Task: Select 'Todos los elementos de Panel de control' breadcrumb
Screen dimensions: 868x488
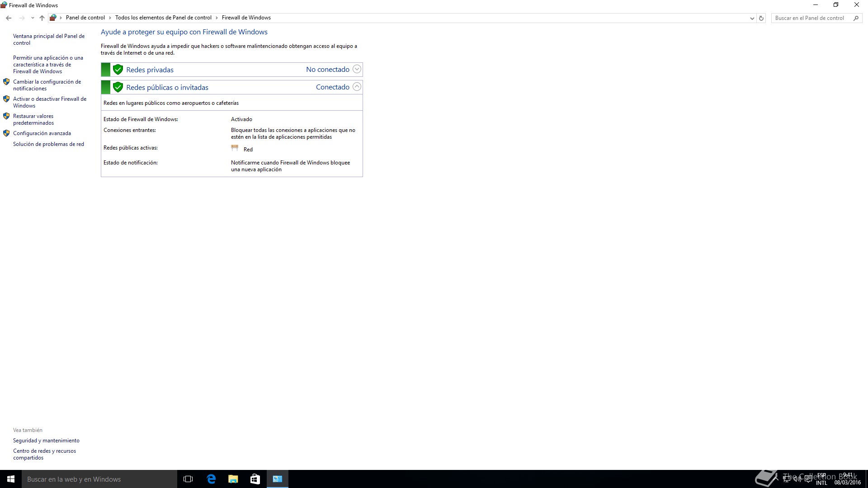Action: pos(163,18)
